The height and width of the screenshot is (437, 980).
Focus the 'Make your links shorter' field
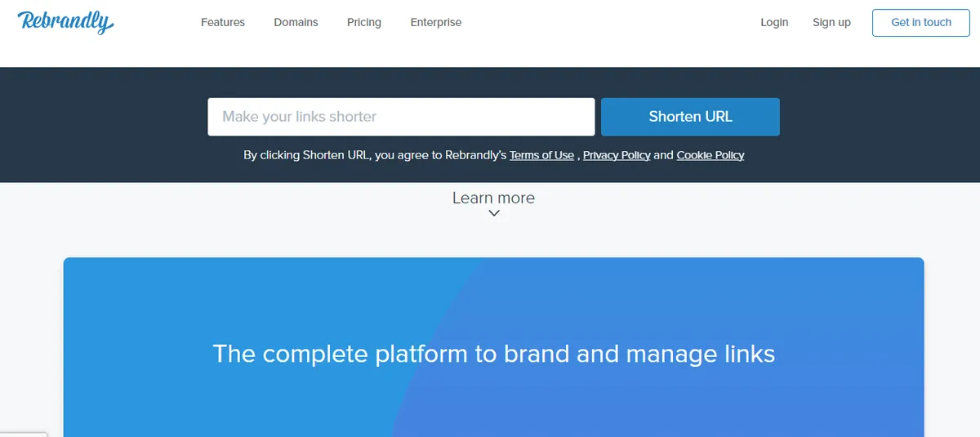pyautogui.click(x=401, y=117)
